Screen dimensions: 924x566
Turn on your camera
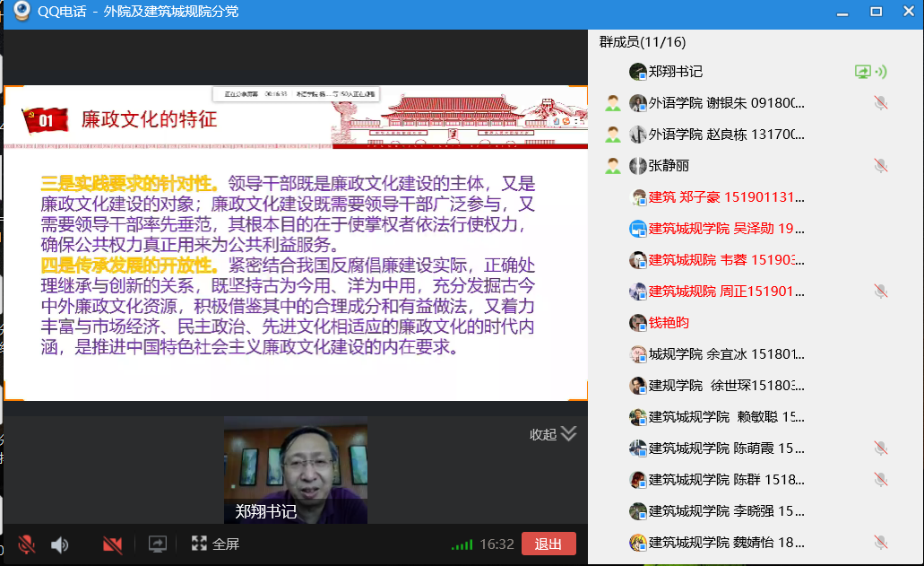112,544
